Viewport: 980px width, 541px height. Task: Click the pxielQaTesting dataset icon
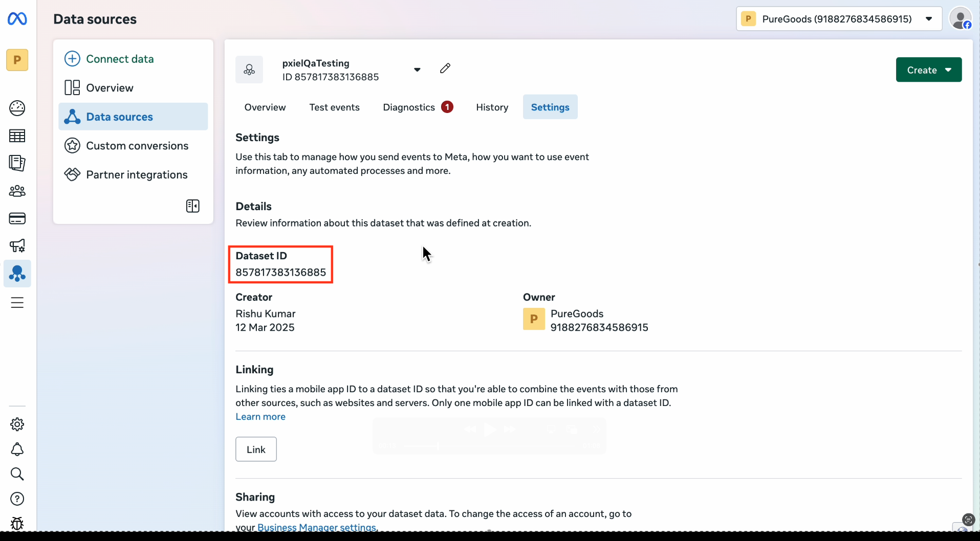point(249,70)
